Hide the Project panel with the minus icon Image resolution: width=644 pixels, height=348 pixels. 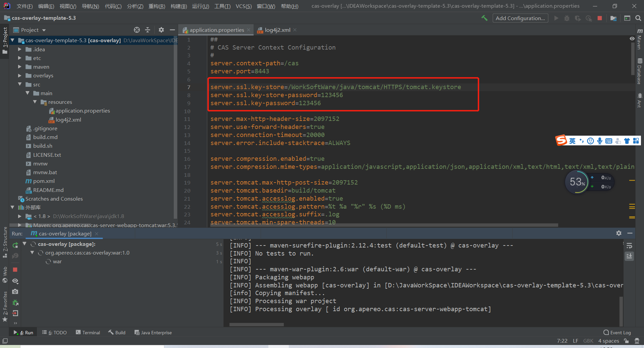point(172,30)
